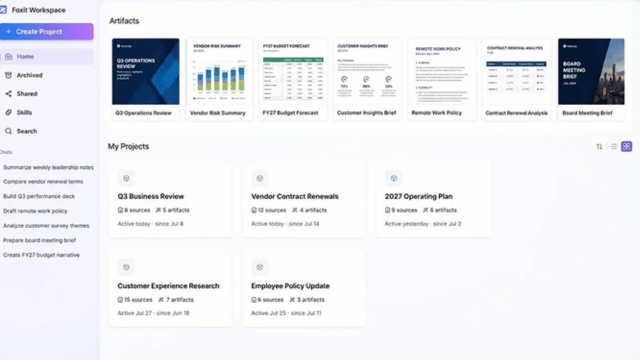Open the Q3 Operations Review artifact thumbnail
Screen dimensions: 640x360
146,71
